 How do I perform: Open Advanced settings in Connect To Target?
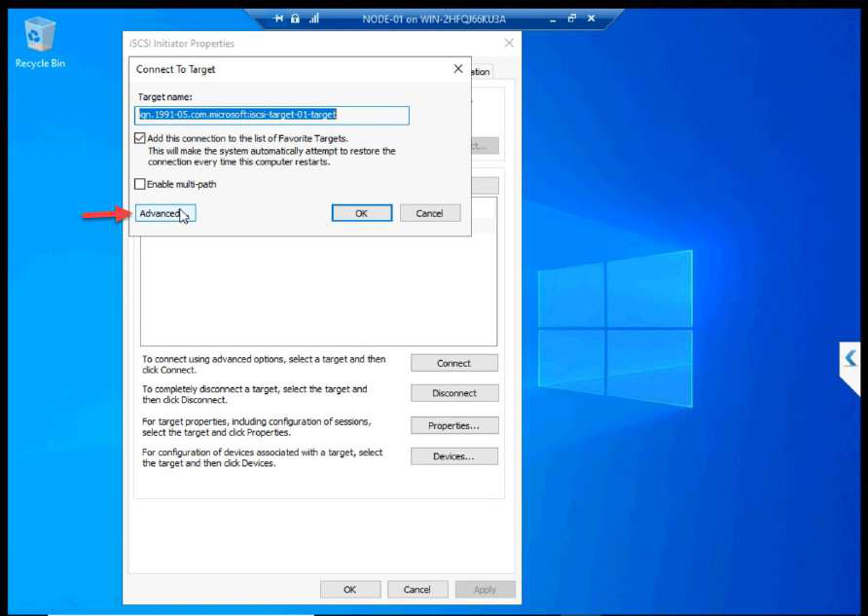point(165,213)
